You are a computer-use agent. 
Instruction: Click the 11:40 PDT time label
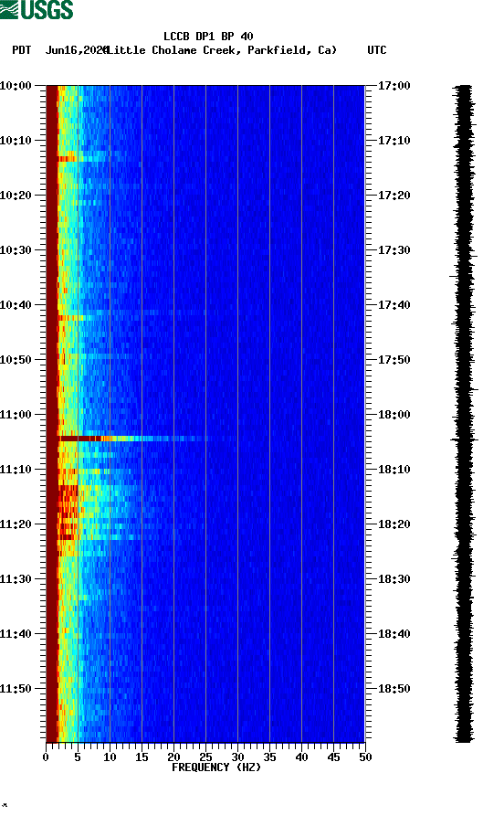16,634
